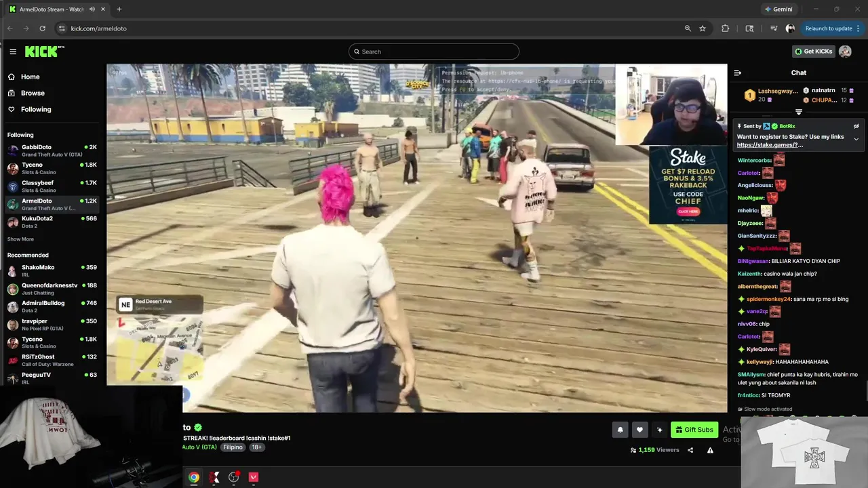Click the tab search icon in the Chrome toolbar
The image size is (868, 488).
point(749,28)
